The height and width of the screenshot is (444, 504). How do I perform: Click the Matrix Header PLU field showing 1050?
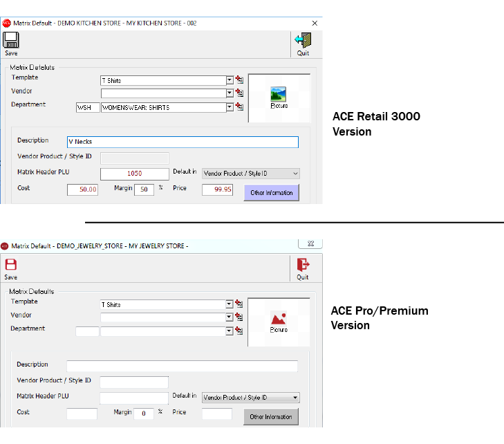coord(134,174)
